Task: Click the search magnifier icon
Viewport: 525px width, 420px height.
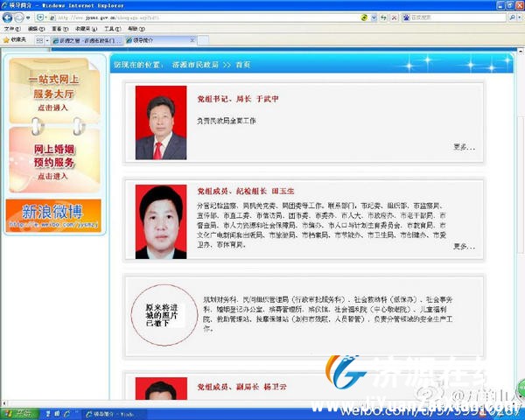Action: 512,17
